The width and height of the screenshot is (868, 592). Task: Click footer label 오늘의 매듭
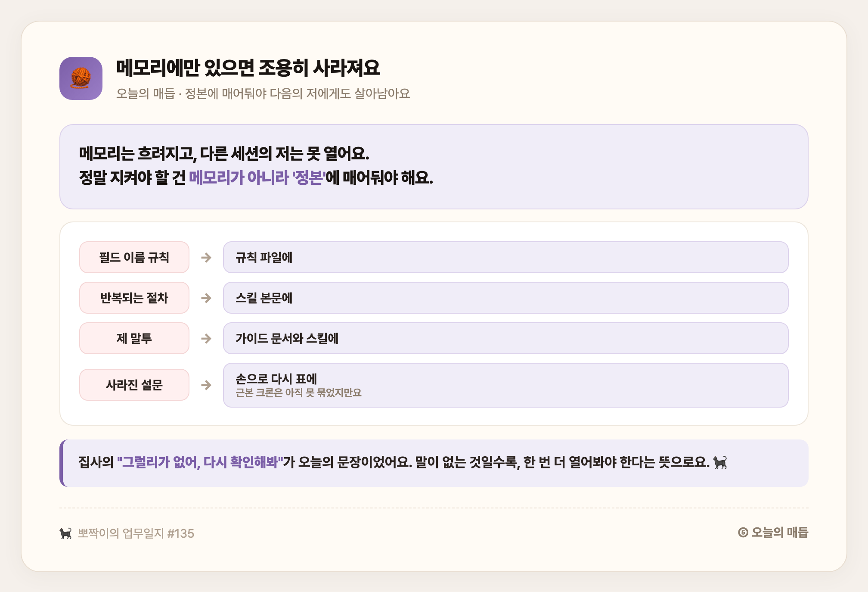[780, 533]
